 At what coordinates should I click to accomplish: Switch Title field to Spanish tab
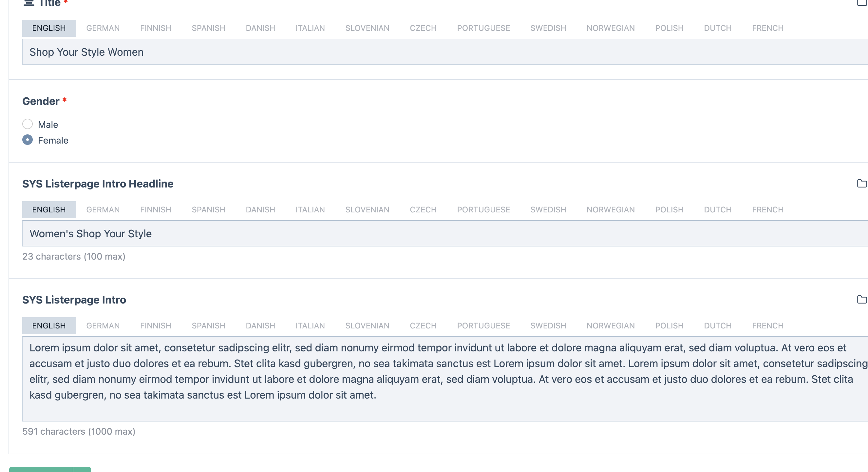tap(209, 28)
